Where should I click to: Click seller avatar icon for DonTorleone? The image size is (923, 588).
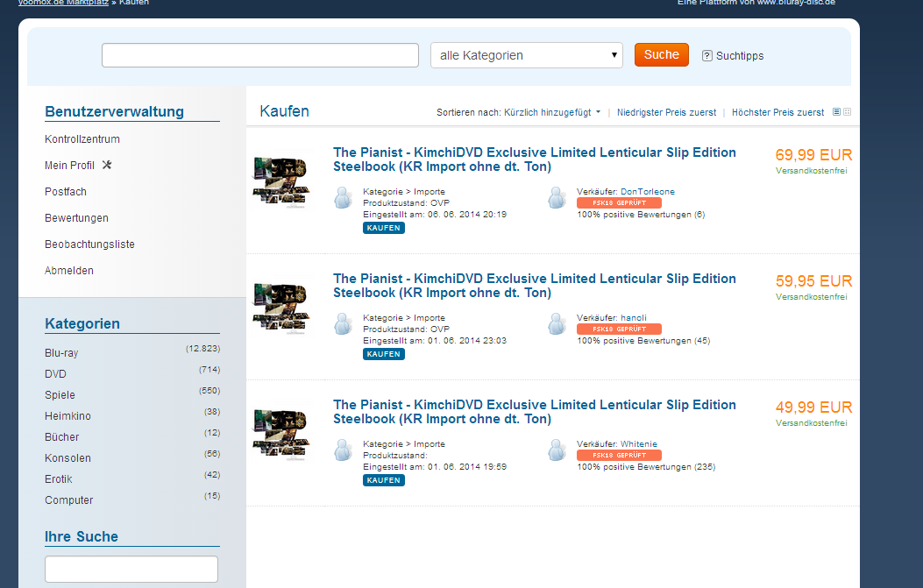click(x=557, y=198)
